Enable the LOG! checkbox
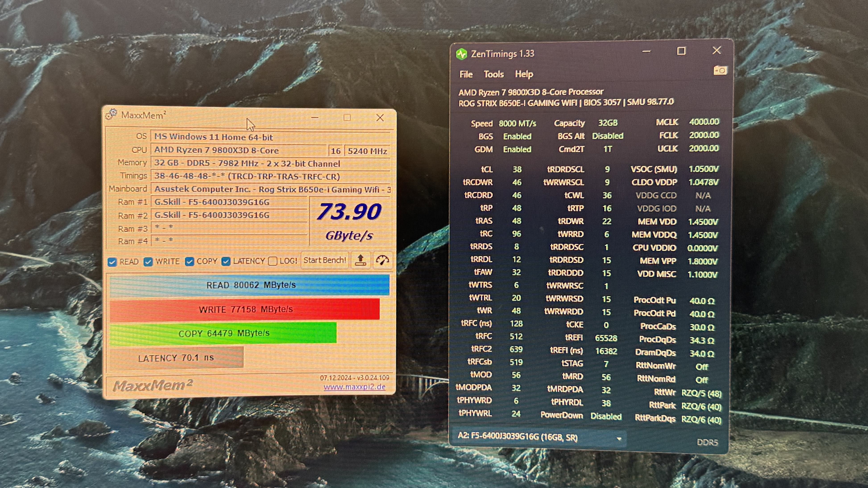The image size is (868, 488). point(273,261)
